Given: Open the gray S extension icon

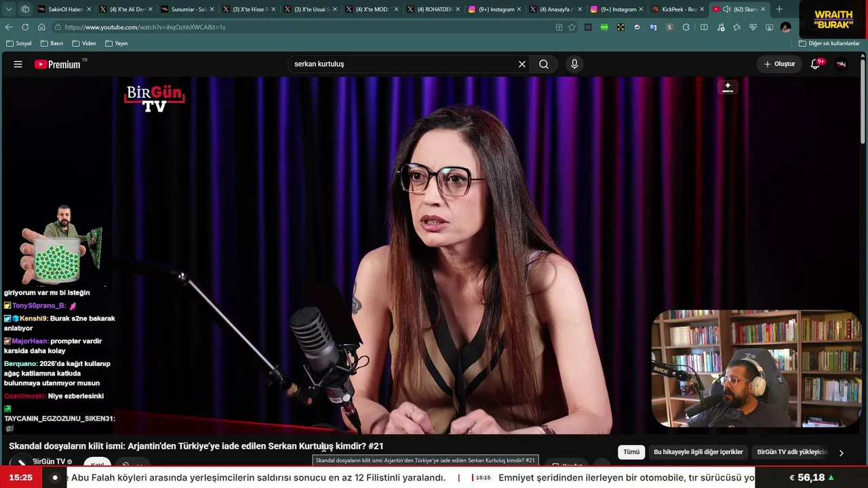Looking at the screenshot, I should pyautogui.click(x=669, y=27).
